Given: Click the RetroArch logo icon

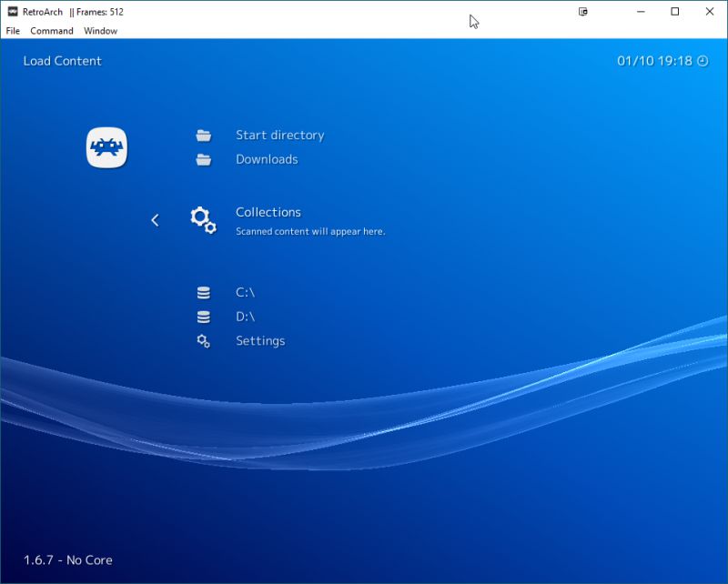Looking at the screenshot, I should point(106,146).
